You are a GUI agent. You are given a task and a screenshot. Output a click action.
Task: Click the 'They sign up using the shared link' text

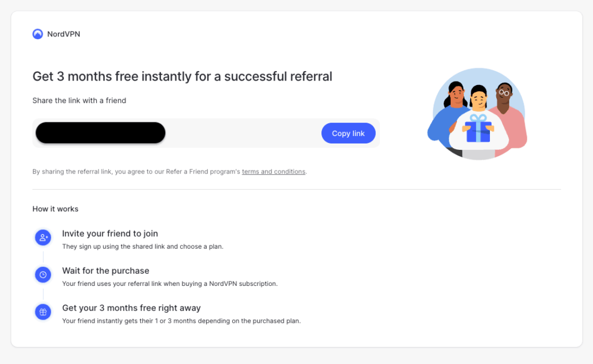coord(142,247)
